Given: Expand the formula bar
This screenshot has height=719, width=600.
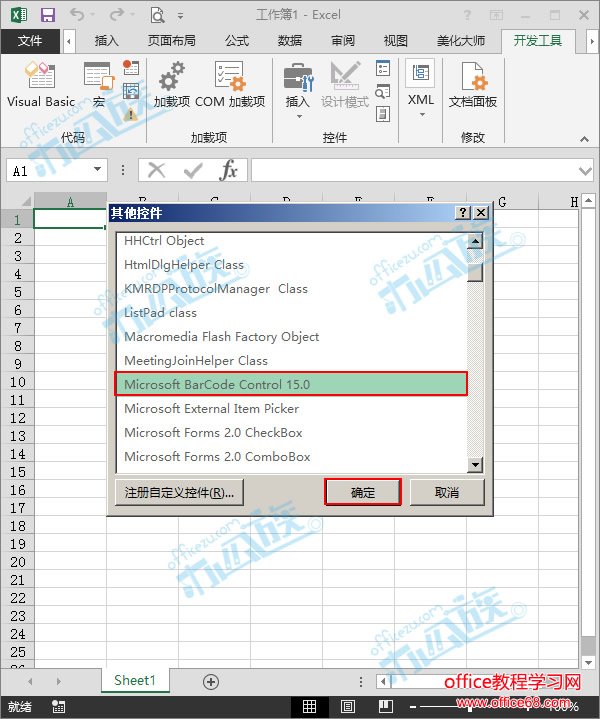Looking at the screenshot, I should pos(585,171).
